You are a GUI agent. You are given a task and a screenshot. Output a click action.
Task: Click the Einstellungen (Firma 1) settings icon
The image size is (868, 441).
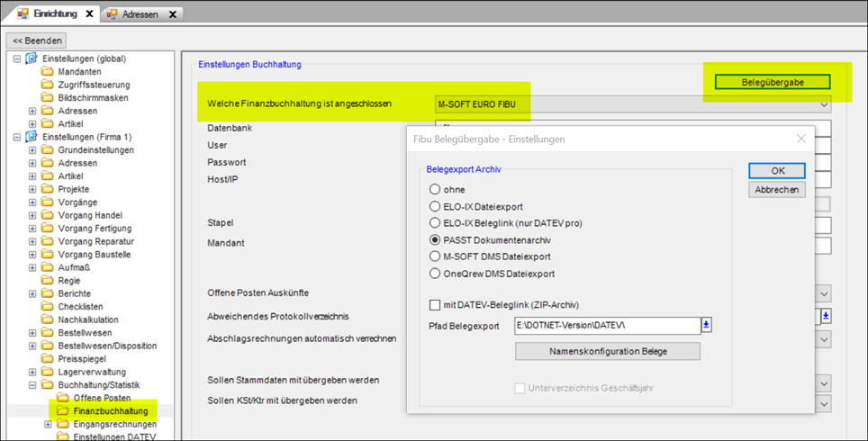click(32, 137)
